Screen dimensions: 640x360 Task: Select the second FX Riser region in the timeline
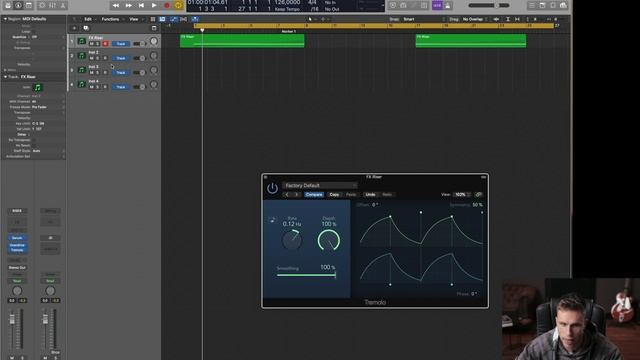pos(471,41)
